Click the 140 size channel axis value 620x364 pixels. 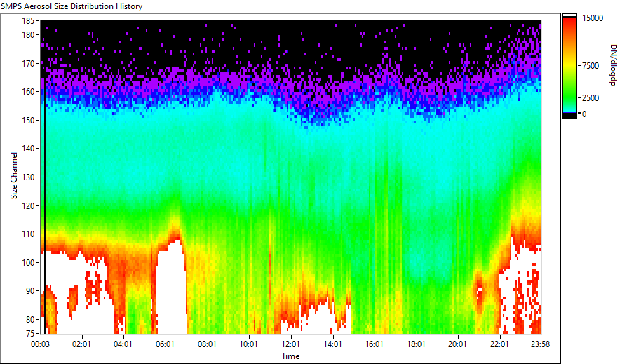27,149
